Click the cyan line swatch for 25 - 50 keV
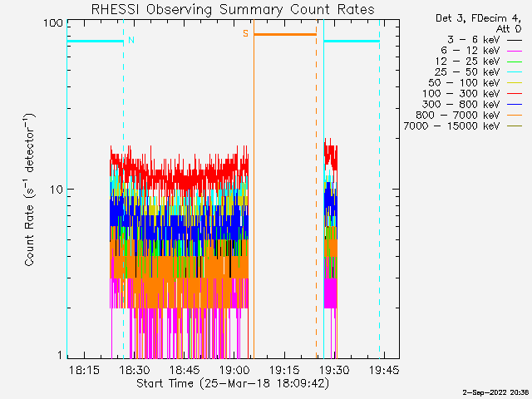The image size is (532, 399). (x=515, y=72)
